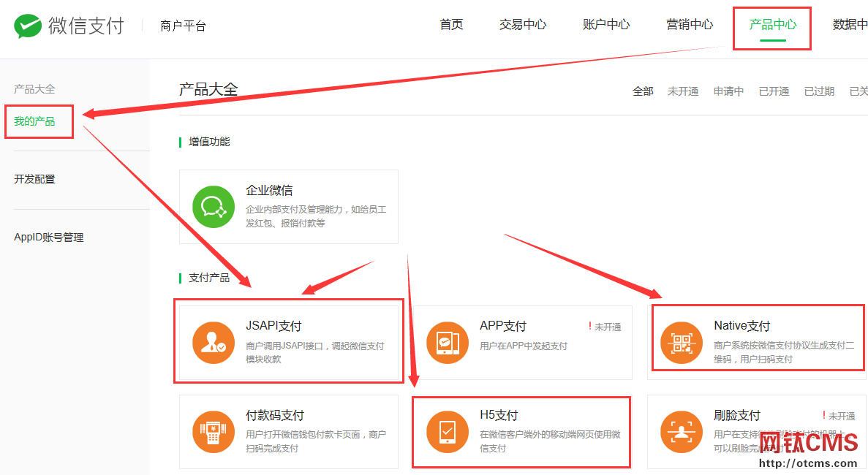Select the H5支付 mobile phone icon
The image size is (868, 475).
point(448,432)
